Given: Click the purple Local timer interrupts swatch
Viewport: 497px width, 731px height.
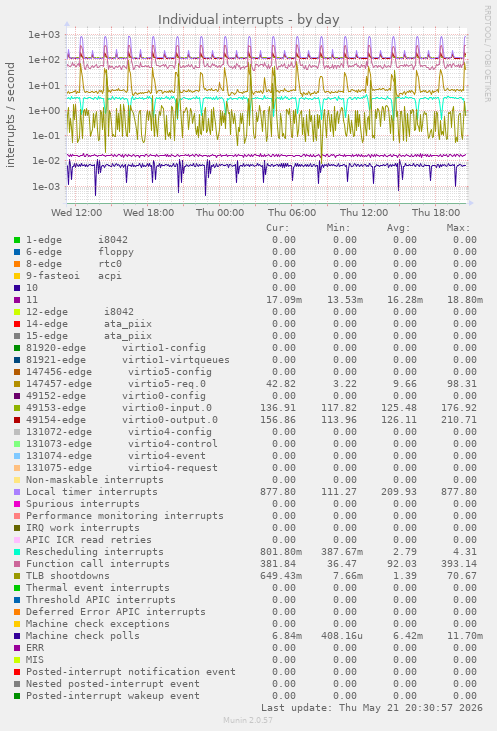Looking at the screenshot, I should click(x=17, y=492).
